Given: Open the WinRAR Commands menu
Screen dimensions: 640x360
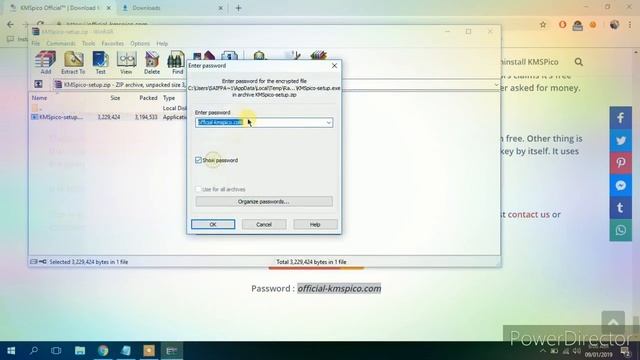Looking at the screenshot, I should point(61,43).
